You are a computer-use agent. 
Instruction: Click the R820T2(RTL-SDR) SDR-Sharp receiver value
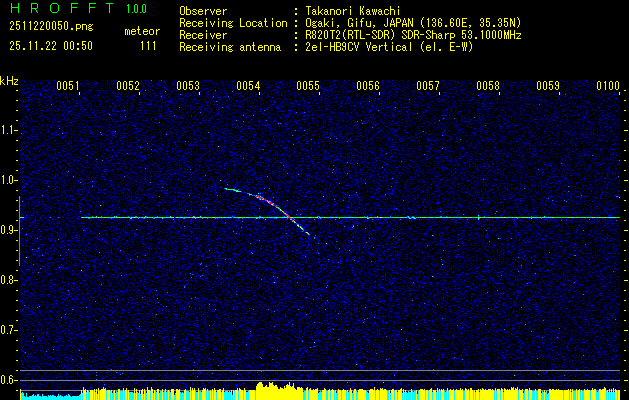click(x=413, y=35)
